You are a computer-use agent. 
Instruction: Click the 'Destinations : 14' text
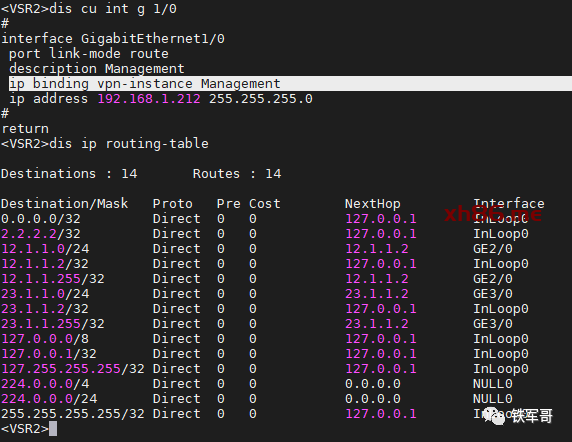(x=69, y=174)
